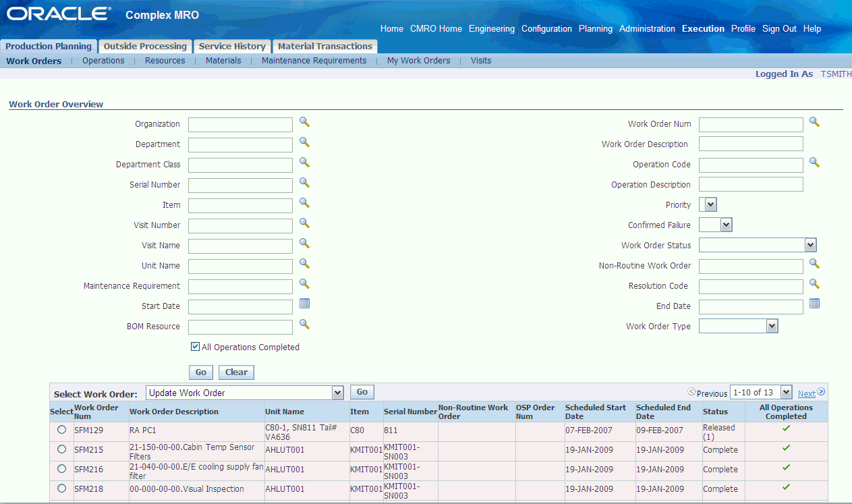Click the Next page arrow icon

tap(822, 392)
